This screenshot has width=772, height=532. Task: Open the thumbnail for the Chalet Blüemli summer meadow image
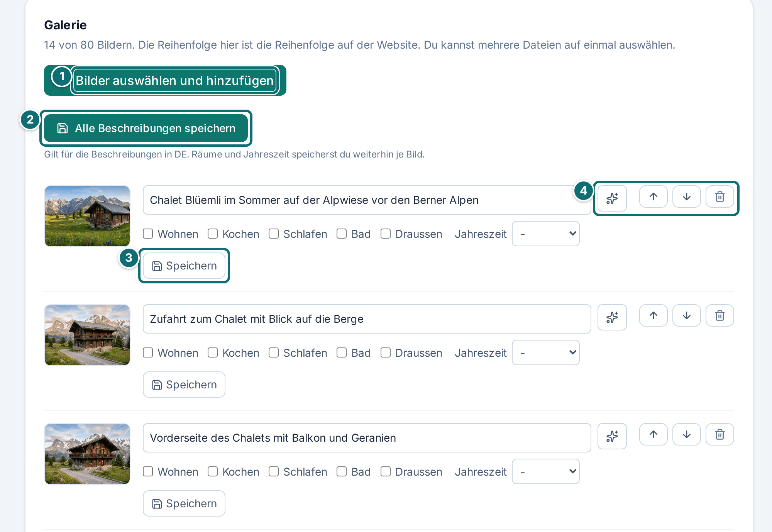point(87,216)
